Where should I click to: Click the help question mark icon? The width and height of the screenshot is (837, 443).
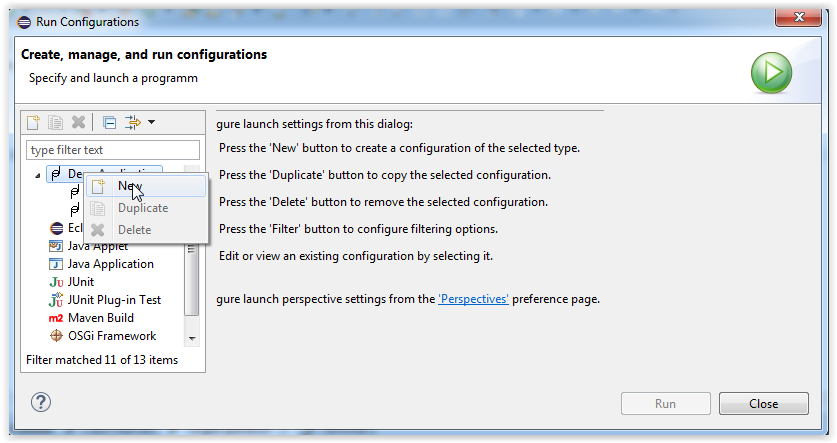(41, 402)
